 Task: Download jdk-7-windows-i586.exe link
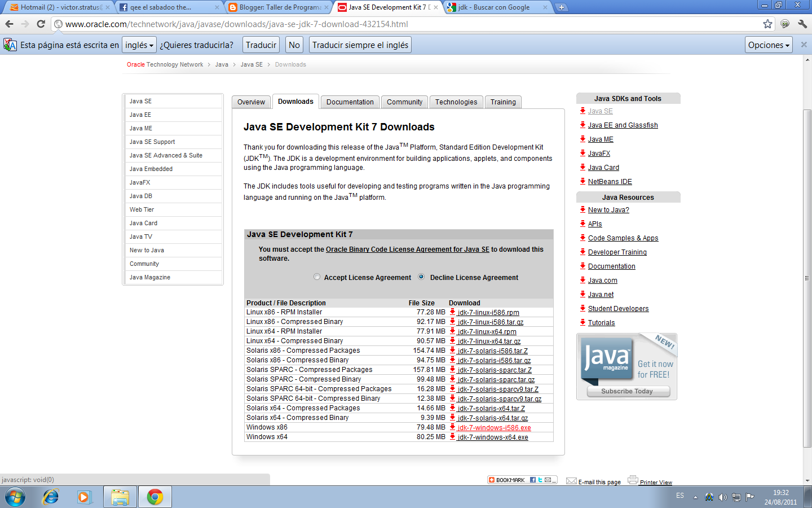point(495,427)
